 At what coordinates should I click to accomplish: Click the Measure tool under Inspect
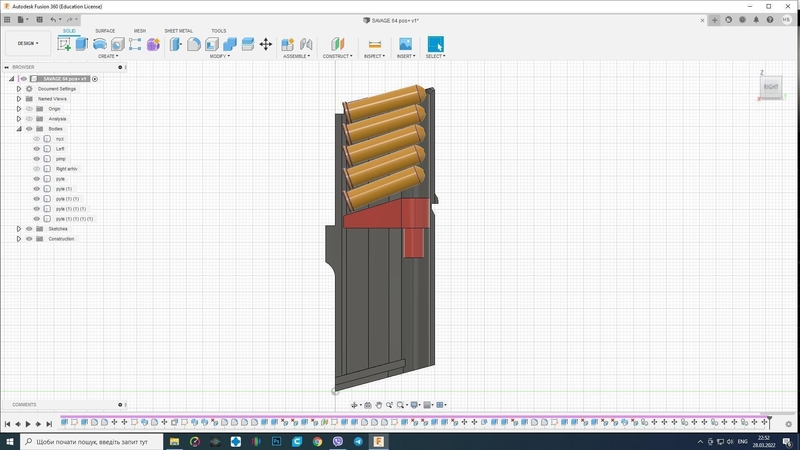[x=375, y=44]
